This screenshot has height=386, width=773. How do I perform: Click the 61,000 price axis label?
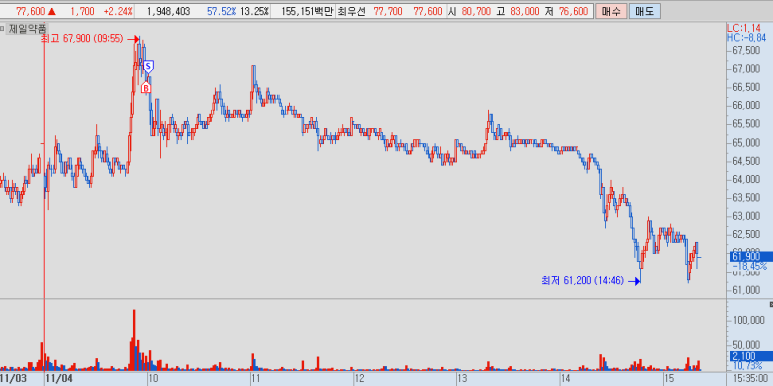[746, 290]
